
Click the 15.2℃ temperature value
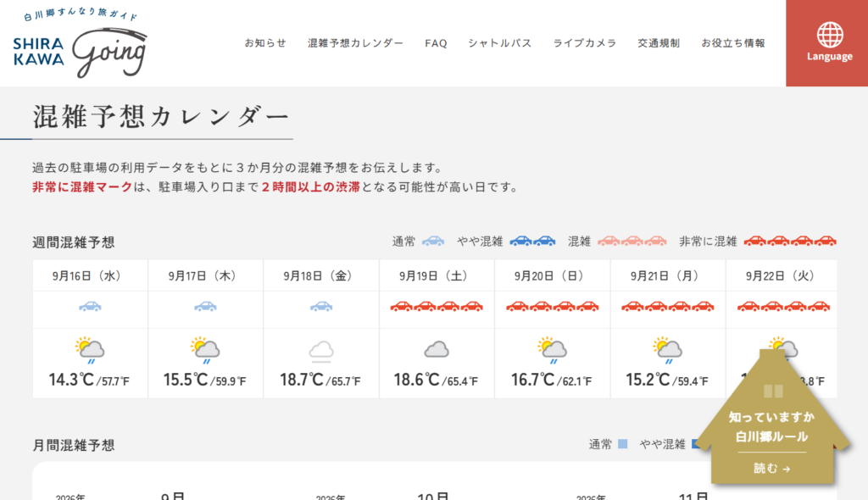pyautogui.click(x=648, y=380)
